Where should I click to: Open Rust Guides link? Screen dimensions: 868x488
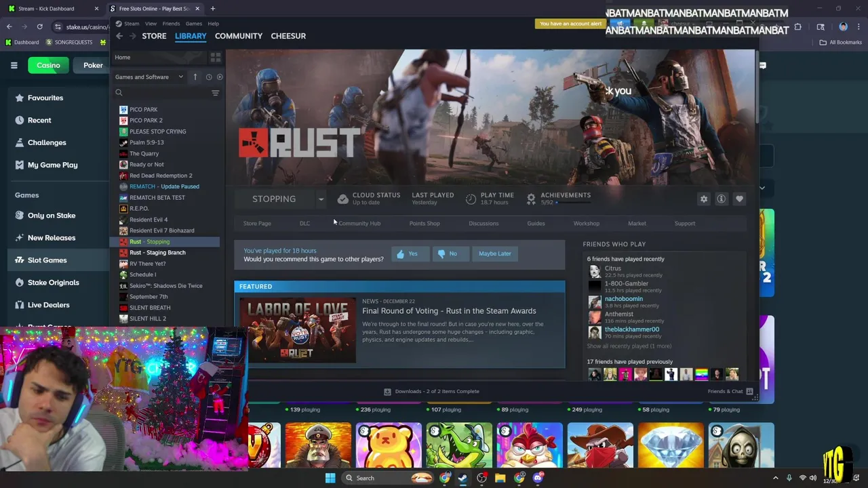536,223
